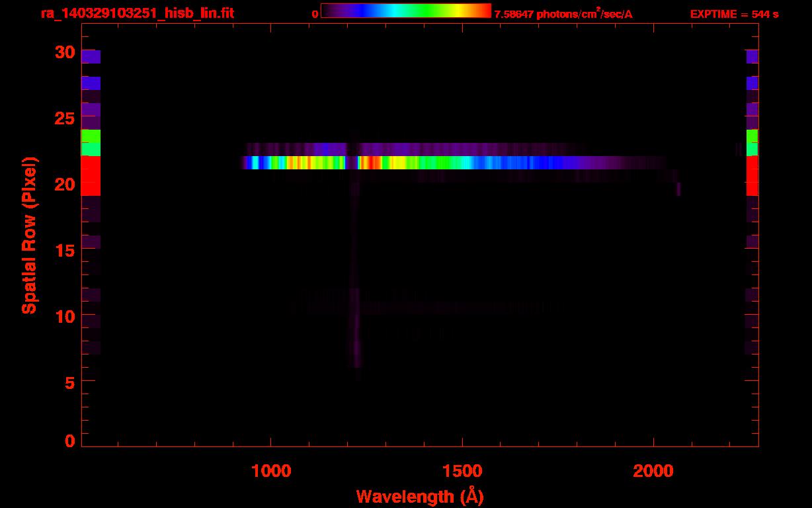Click the 5 spatial row tick label
The image size is (812, 508).
pos(69,382)
